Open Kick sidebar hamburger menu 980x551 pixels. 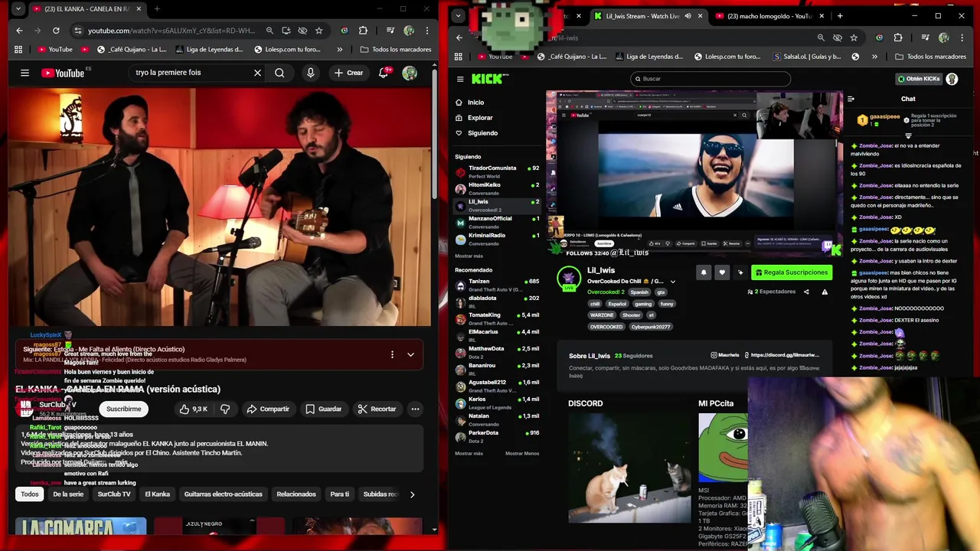coord(460,79)
